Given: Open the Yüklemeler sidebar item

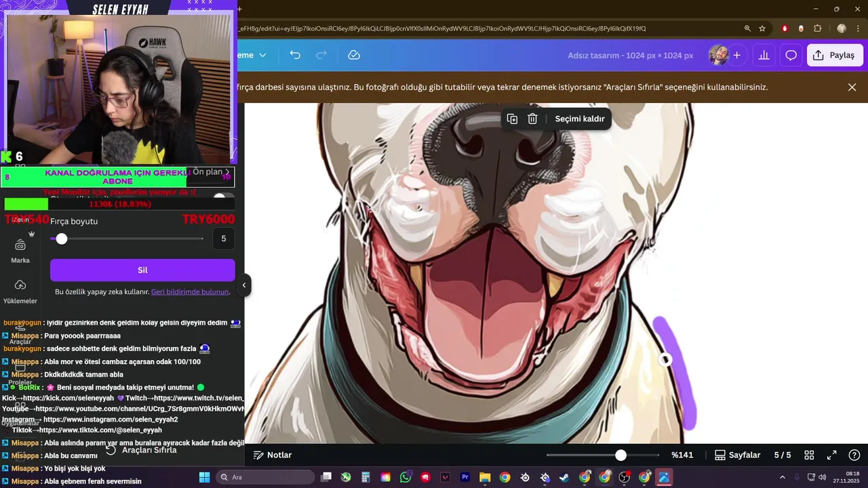Looking at the screenshot, I should [x=20, y=292].
